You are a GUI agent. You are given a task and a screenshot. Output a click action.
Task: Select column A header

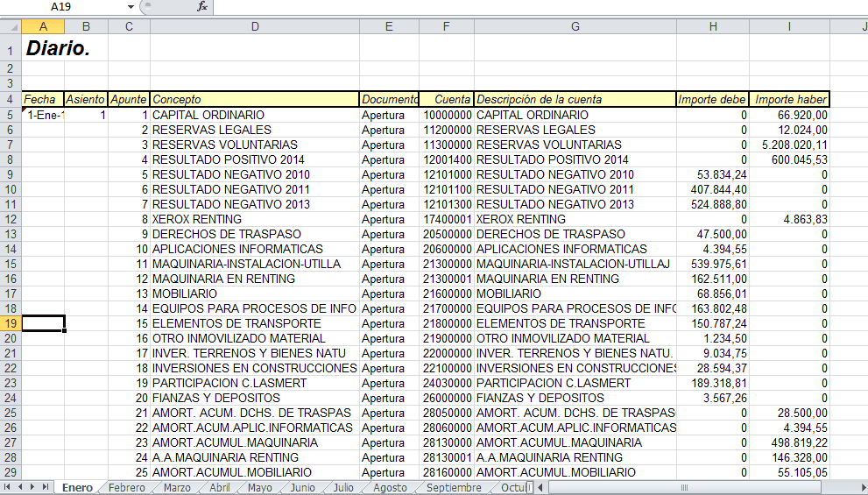point(43,26)
